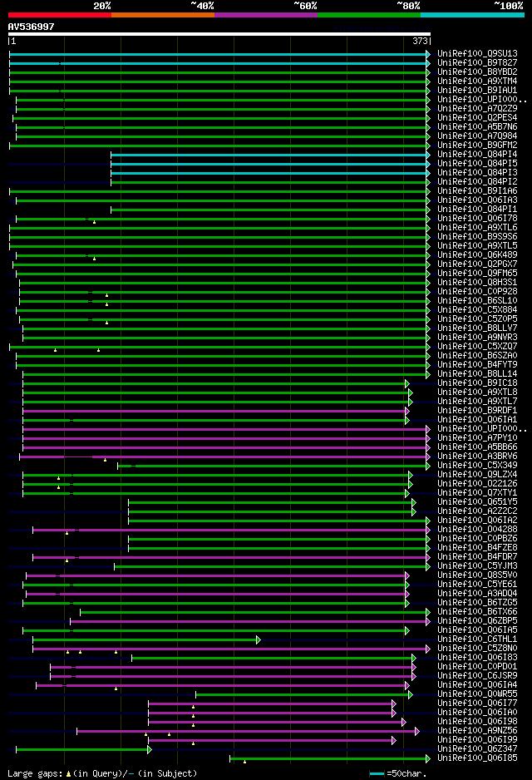This screenshot has width=532, height=780.
Task: Click the UniRef100_B9IC18 label
Action: pos(477,383)
